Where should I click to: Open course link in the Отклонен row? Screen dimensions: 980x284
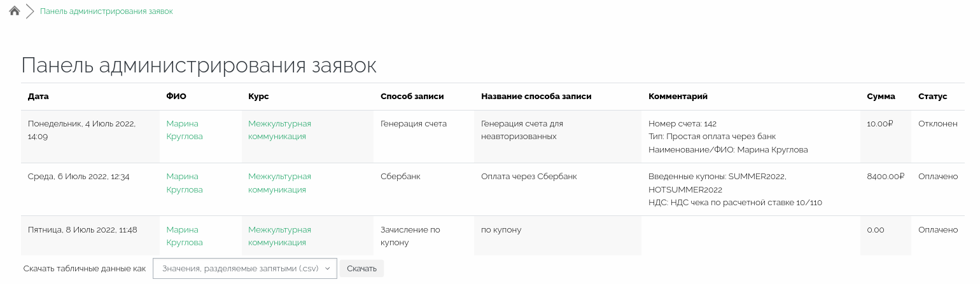tap(279, 130)
